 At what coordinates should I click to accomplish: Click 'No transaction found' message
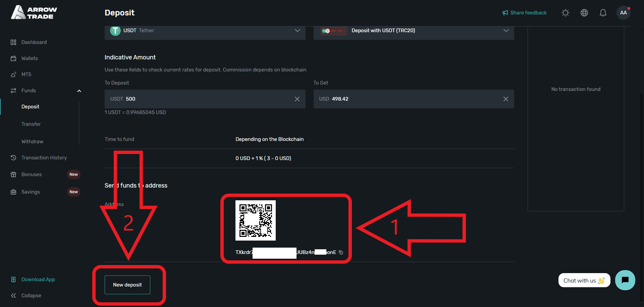click(x=576, y=89)
